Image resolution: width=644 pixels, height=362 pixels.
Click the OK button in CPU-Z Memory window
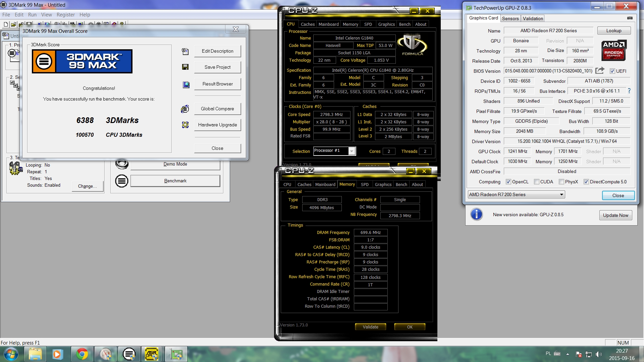pyautogui.click(x=410, y=327)
